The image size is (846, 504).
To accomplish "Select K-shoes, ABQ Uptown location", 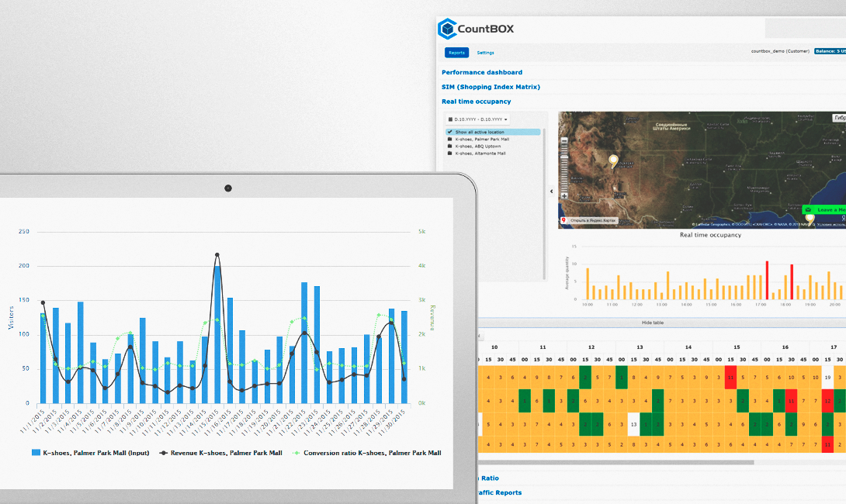I will [477, 146].
